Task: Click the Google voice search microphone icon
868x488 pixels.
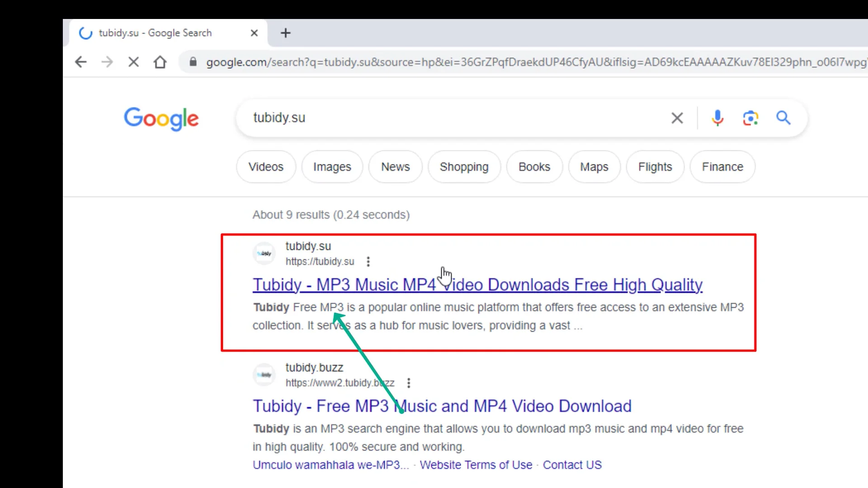Action: pos(717,118)
